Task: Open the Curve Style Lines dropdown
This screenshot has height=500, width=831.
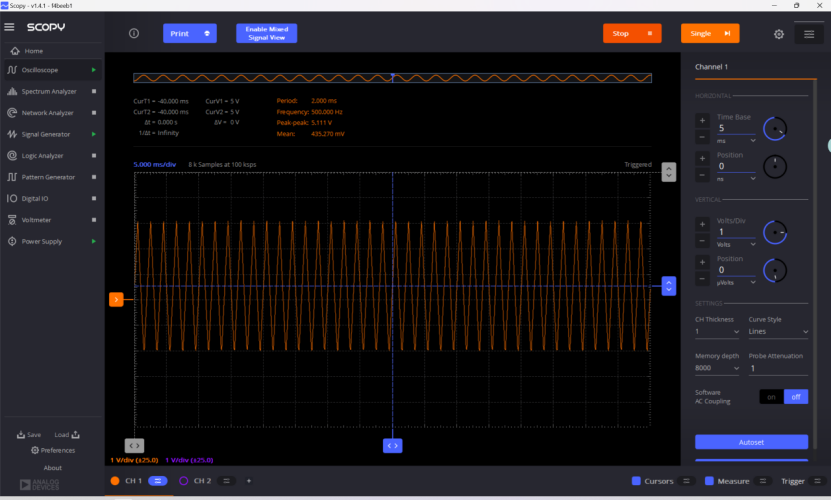Action: point(779,331)
